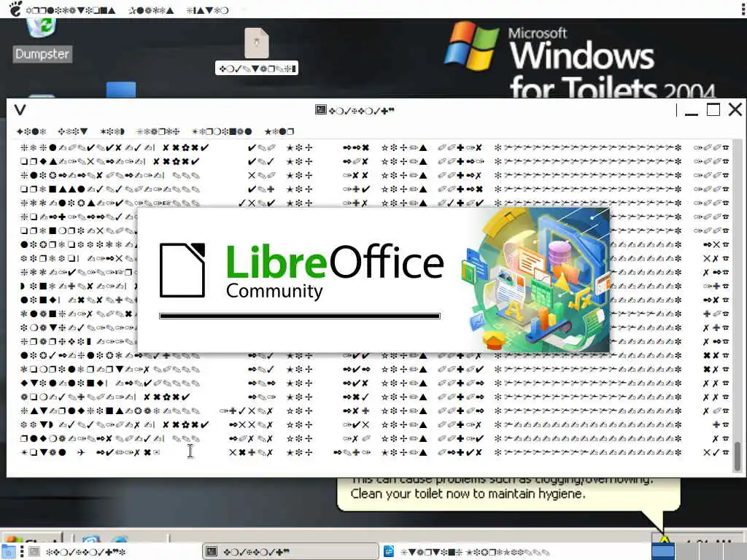Click the terminal icon in the window title
Screen dimensions: 747x560
(321, 110)
